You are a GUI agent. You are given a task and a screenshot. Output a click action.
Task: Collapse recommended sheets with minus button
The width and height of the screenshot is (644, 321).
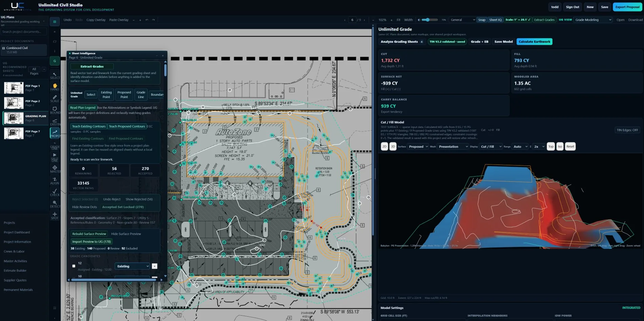click(x=44, y=69)
